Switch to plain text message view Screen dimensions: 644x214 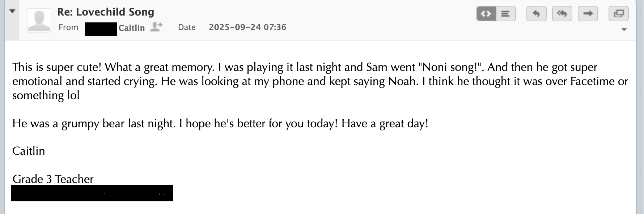coord(505,14)
